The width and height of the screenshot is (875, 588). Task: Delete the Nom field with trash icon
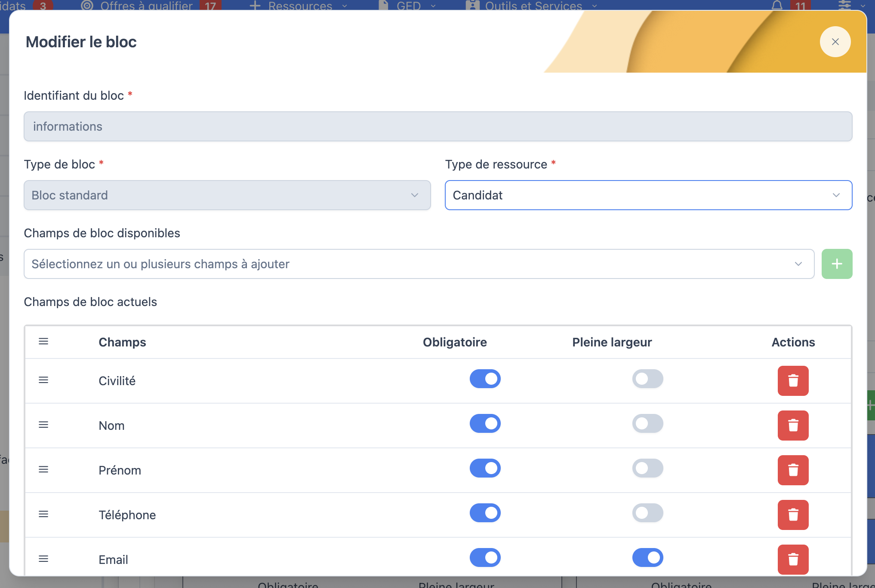point(793,426)
